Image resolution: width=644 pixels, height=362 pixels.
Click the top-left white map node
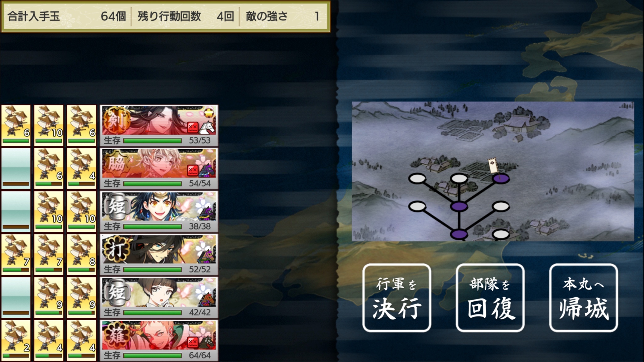click(417, 178)
